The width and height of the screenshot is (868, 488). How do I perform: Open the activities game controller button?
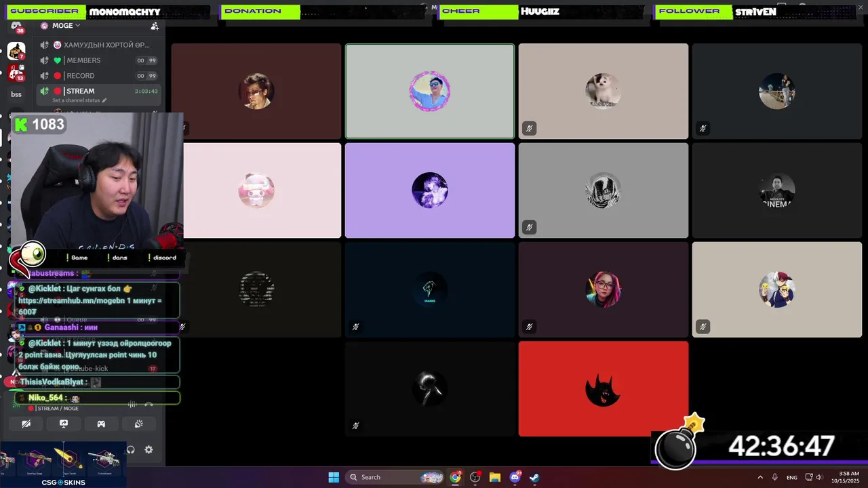coord(101,424)
